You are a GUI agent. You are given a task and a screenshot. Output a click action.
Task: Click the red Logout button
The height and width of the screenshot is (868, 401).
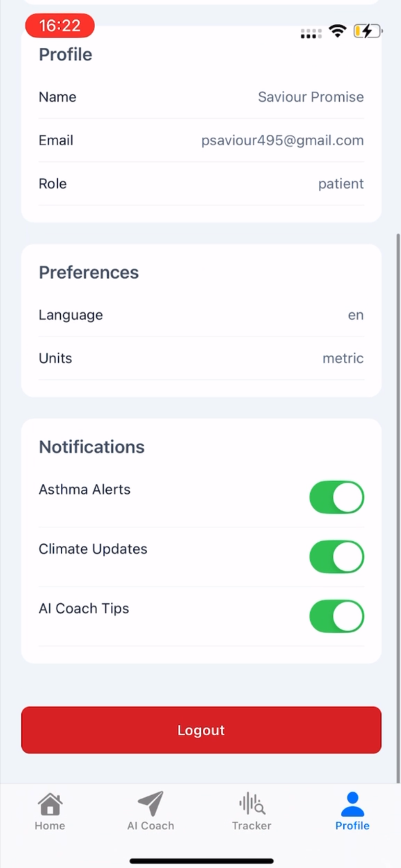(x=201, y=730)
